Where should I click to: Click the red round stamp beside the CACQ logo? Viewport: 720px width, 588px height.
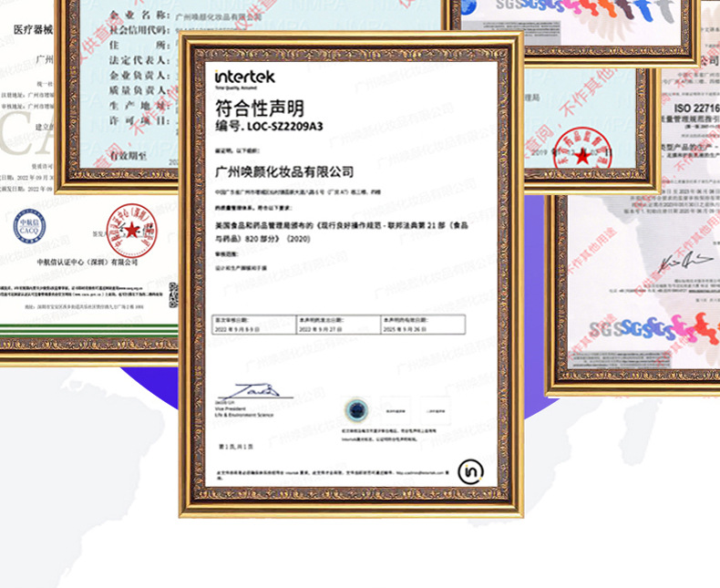[x=132, y=231]
